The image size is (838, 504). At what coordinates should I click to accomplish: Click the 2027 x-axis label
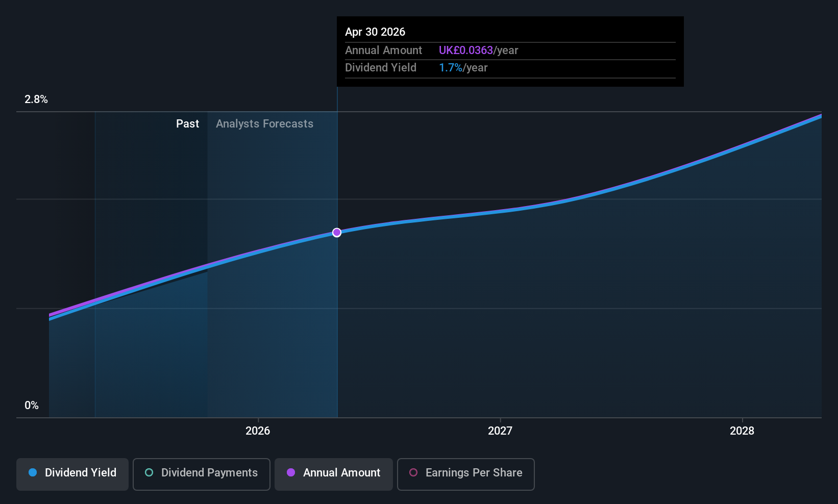click(x=500, y=431)
